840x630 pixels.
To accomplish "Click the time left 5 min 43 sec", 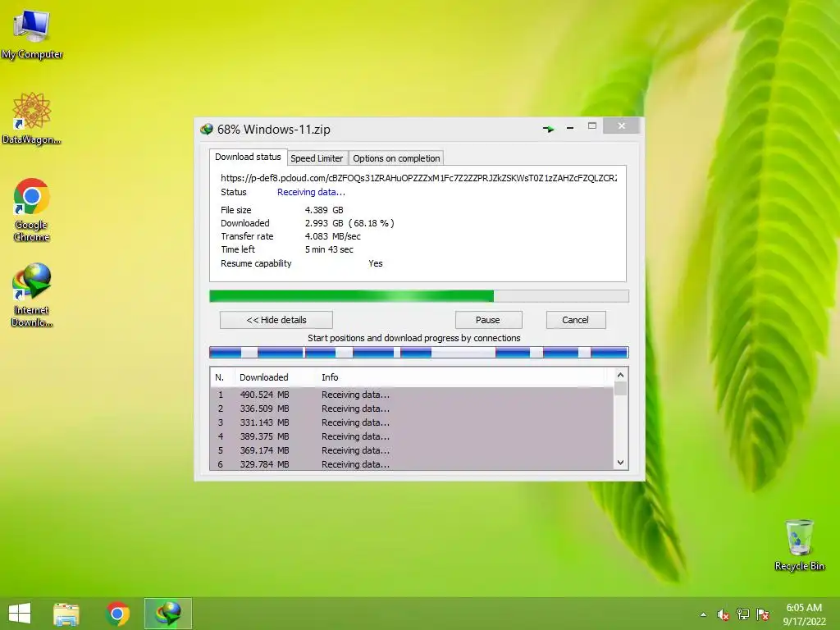I will 329,249.
